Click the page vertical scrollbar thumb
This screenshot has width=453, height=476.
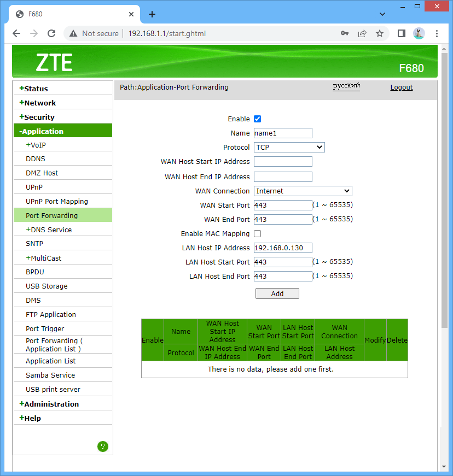[x=444, y=190]
